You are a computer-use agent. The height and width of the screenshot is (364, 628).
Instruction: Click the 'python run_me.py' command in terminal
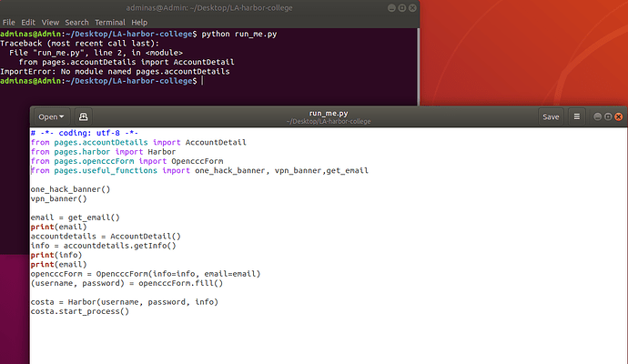pyautogui.click(x=239, y=34)
